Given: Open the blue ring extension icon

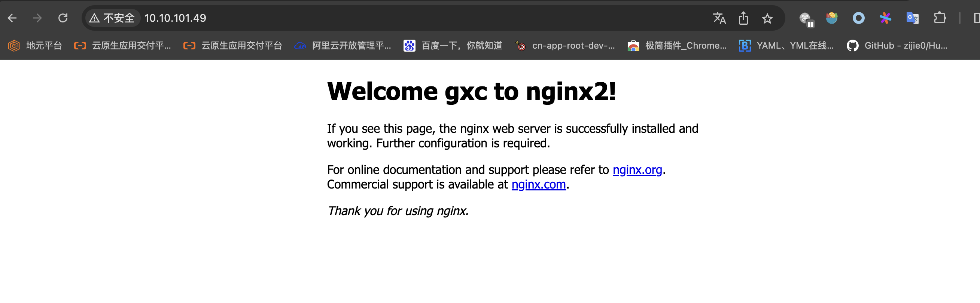Looking at the screenshot, I should tap(859, 18).
